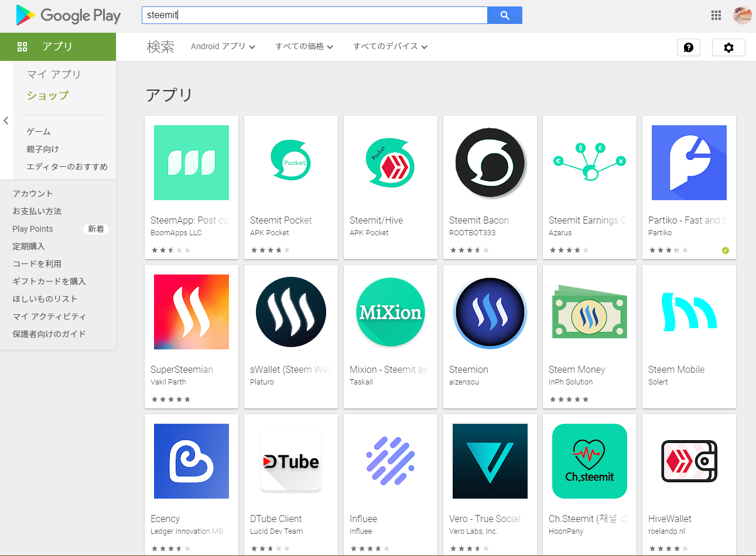Open HiveWallet app icon
The height and width of the screenshot is (556, 756).
tap(689, 461)
